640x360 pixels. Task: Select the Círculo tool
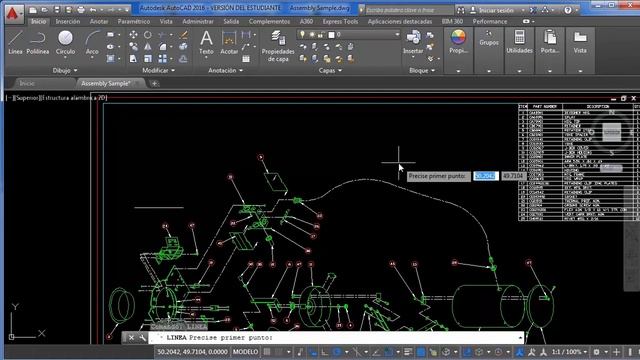pos(65,42)
